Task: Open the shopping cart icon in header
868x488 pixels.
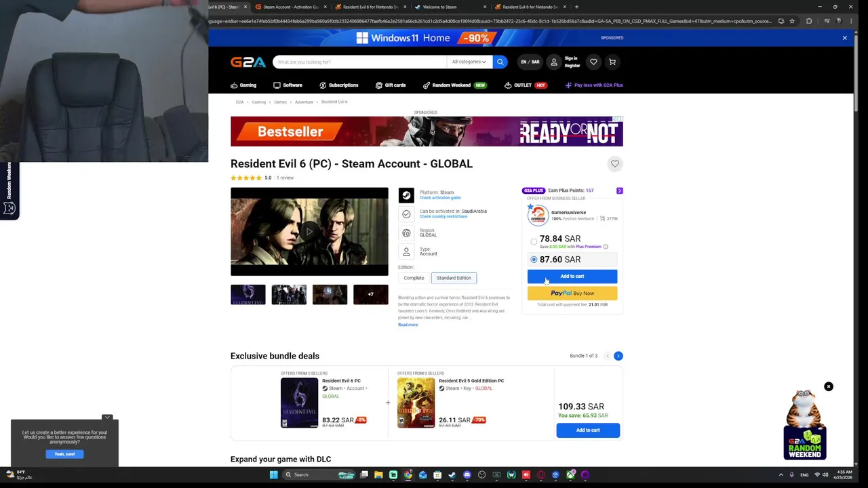Action: tap(612, 62)
